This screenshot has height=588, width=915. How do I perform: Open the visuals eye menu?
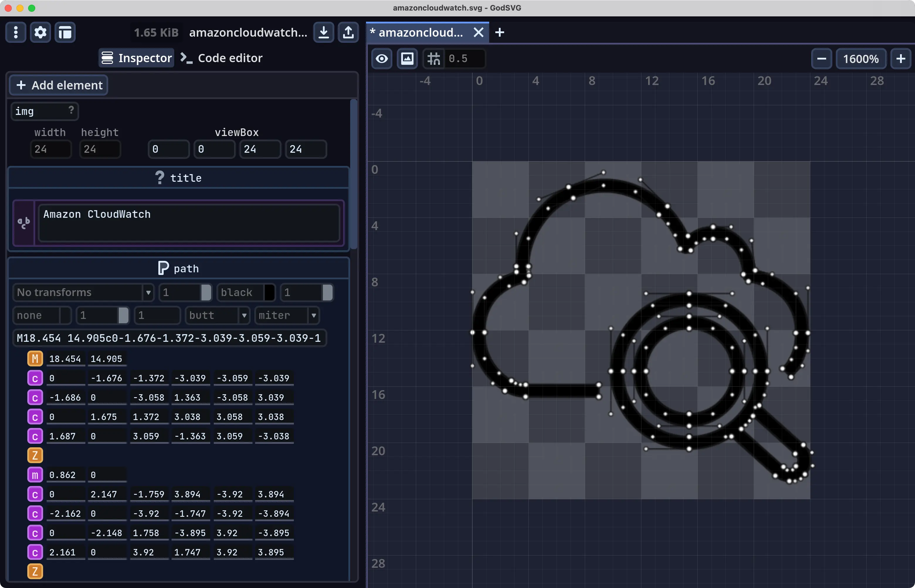(x=382, y=59)
